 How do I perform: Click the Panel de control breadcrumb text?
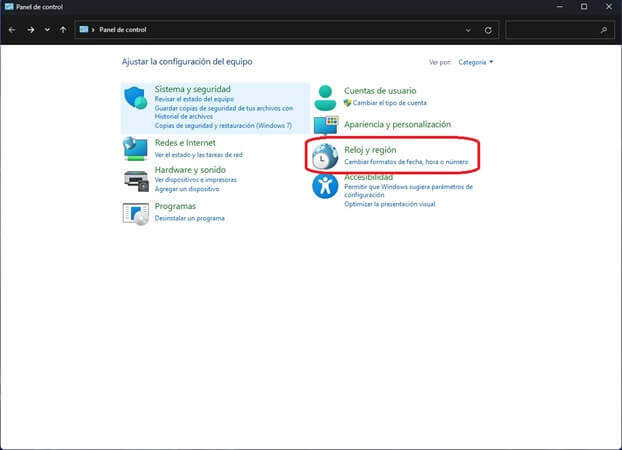pos(123,30)
